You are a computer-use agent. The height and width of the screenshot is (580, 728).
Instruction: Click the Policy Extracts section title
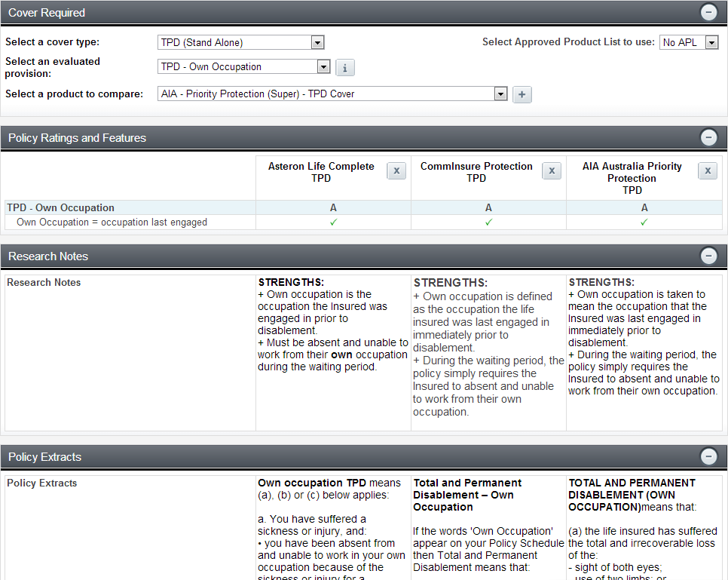point(44,457)
